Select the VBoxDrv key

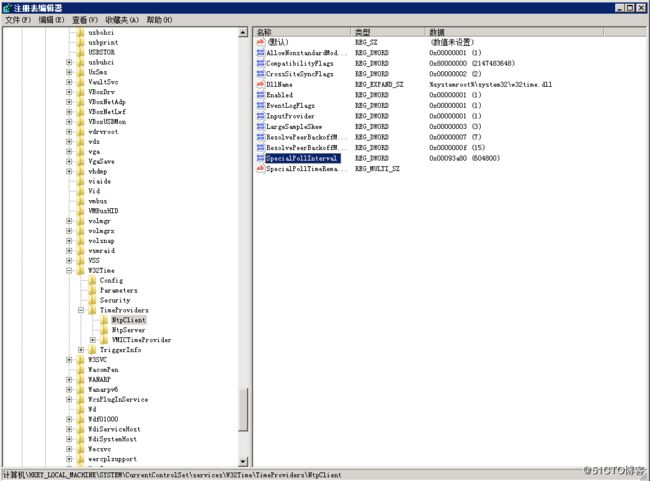(102, 92)
